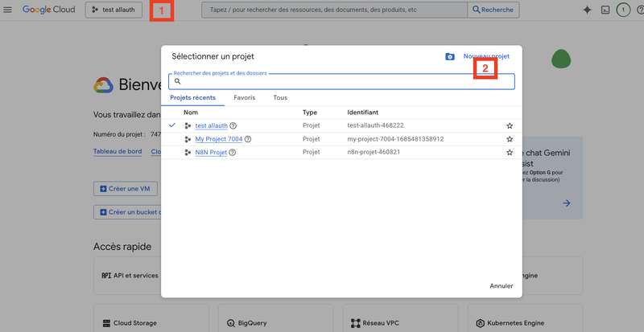Open help tooltip for My Project 7004
This screenshot has width=644, height=332.
[x=248, y=139]
